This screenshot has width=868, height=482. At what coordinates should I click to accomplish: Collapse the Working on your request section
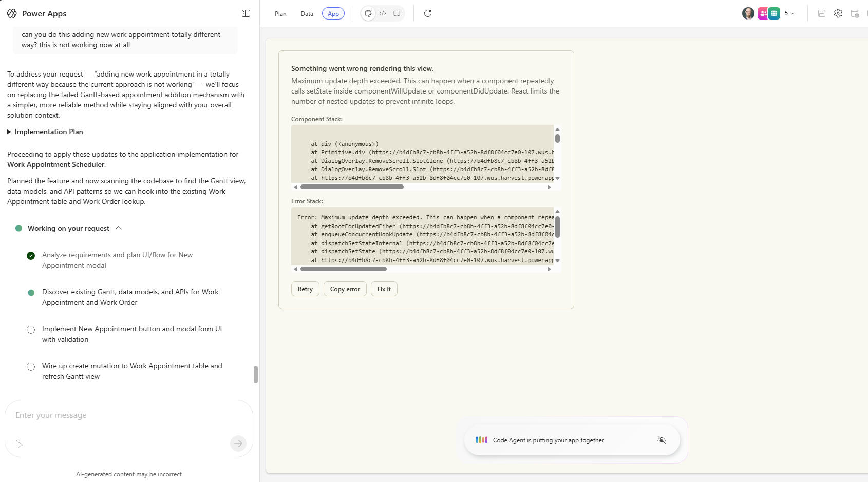click(119, 228)
